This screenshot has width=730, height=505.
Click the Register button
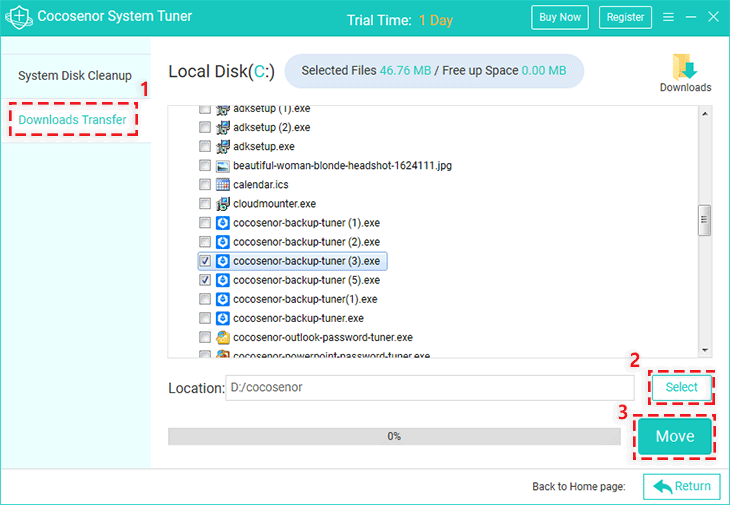pos(625,17)
